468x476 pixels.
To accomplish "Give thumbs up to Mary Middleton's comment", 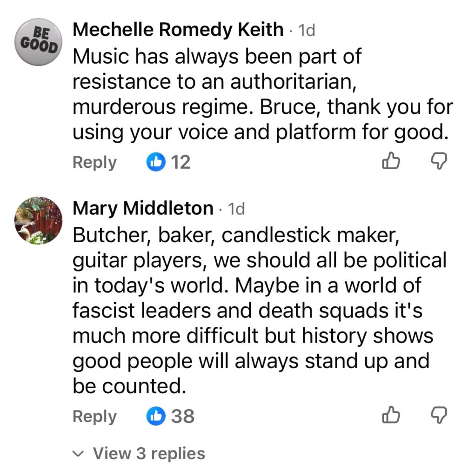I will pos(391,416).
